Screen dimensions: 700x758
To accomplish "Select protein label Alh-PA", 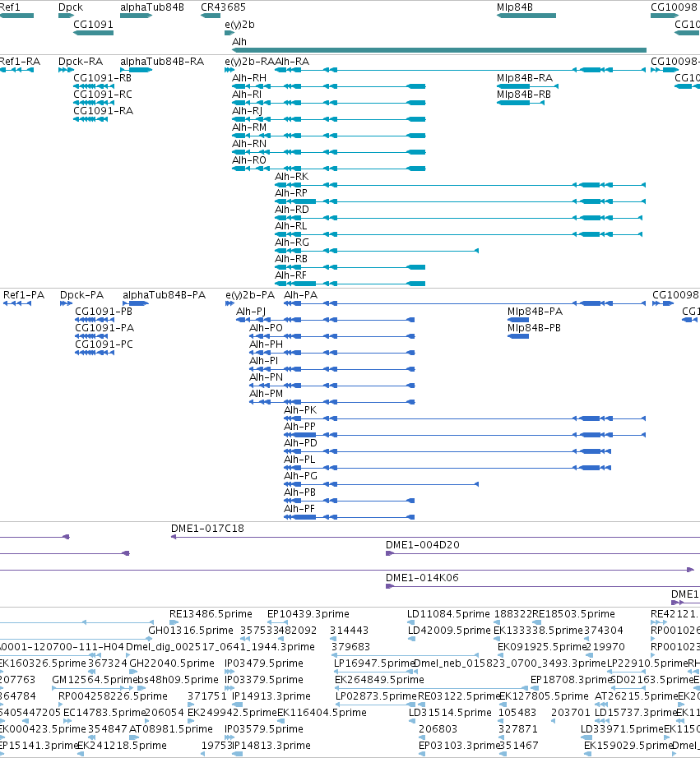I will (300, 295).
